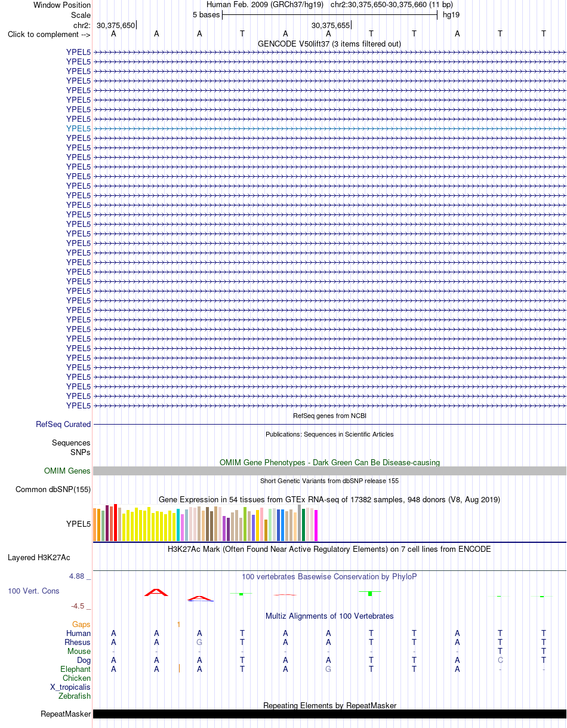Open the RefSeq Curated track label
Screen dimensions: 567x728
point(63,424)
